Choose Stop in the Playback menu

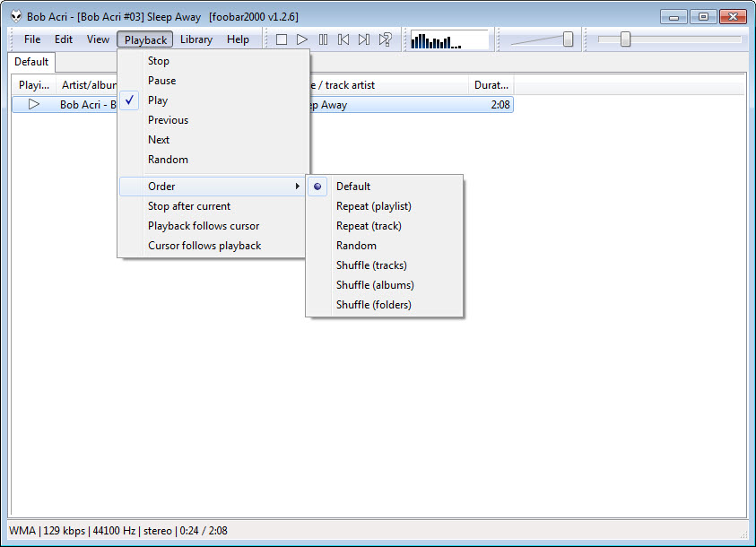click(213, 61)
